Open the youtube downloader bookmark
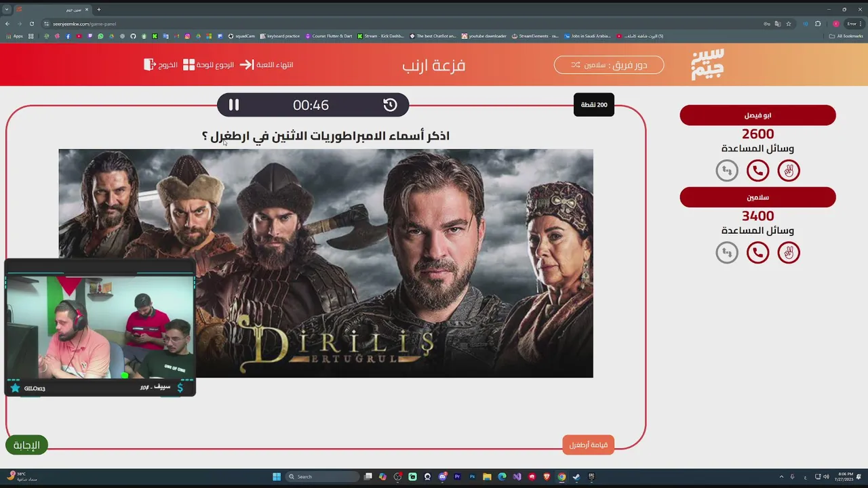This screenshot has height=488, width=868. [x=484, y=36]
